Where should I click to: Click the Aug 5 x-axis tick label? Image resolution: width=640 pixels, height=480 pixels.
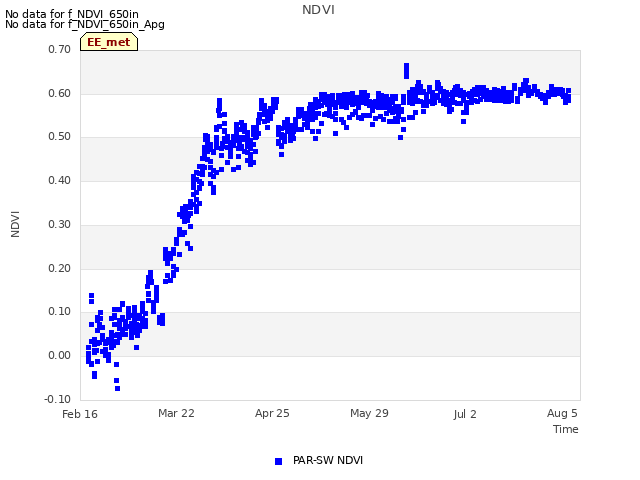(562, 413)
